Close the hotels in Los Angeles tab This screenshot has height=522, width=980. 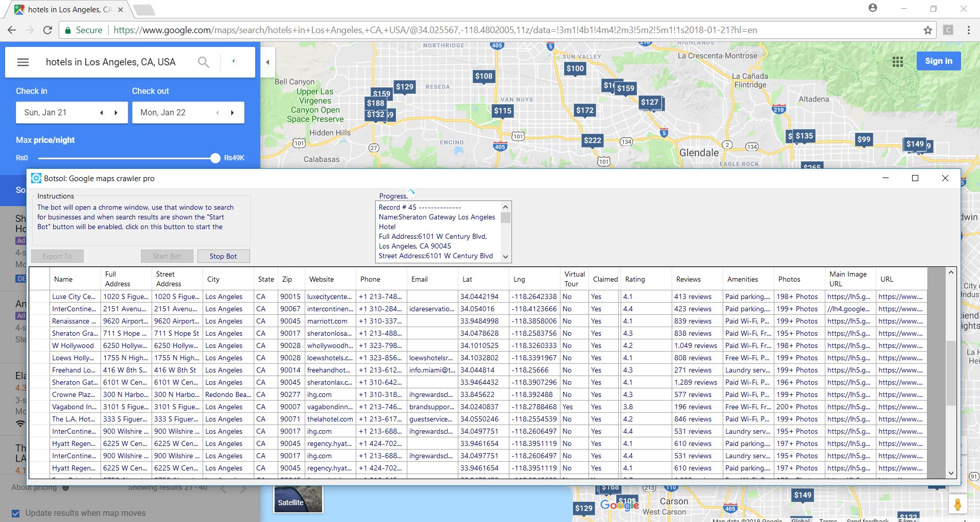click(120, 10)
